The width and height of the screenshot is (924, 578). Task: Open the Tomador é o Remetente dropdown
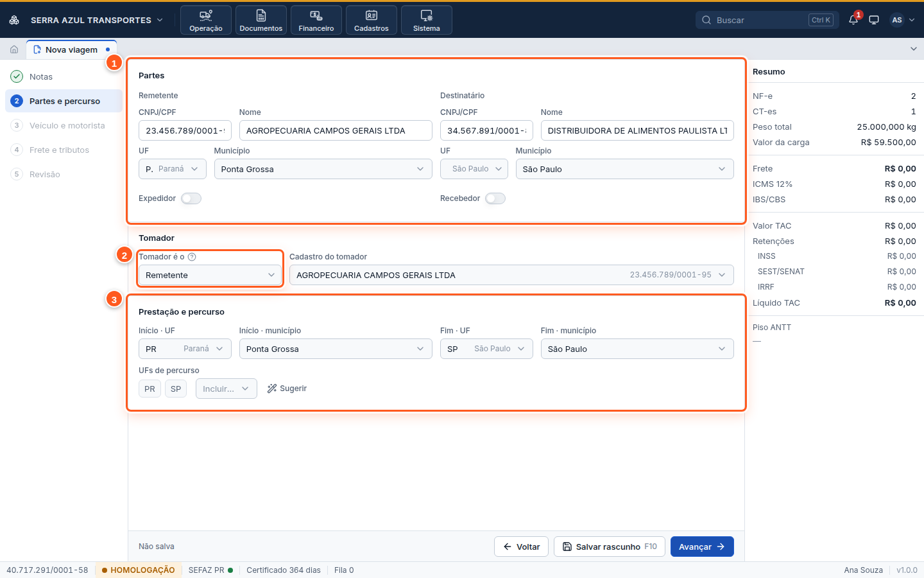click(x=210, y=275)
